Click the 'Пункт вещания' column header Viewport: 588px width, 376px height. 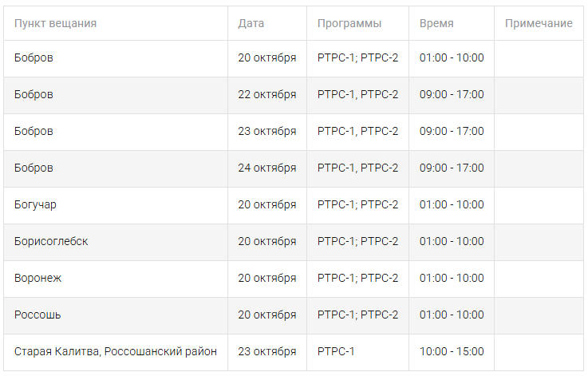tap(55, 23)
